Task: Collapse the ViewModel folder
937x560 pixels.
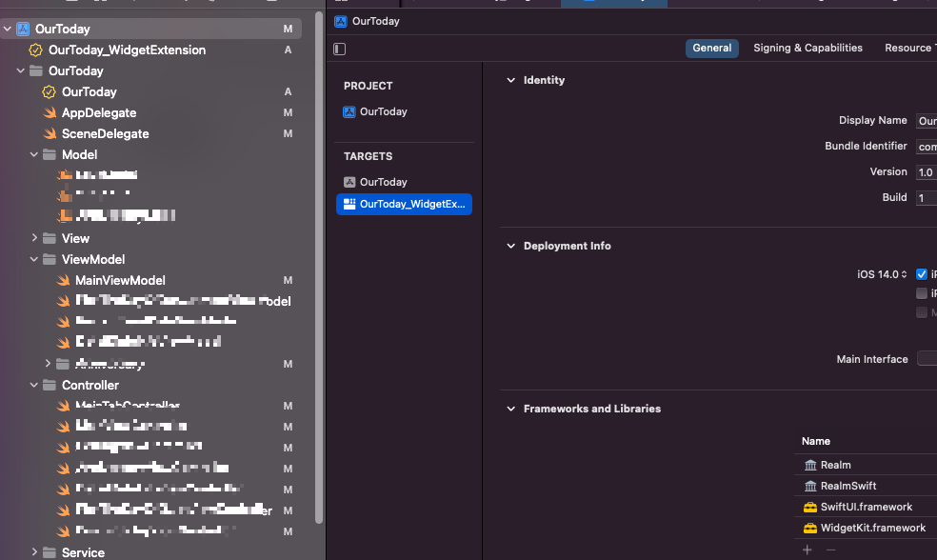Action: [34, 259]
